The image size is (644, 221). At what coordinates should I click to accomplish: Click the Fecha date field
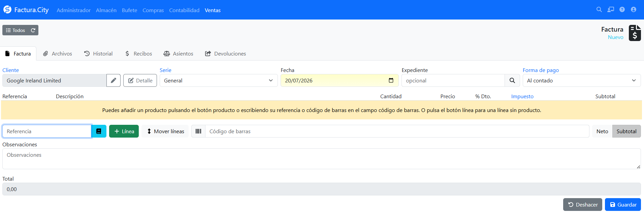tap(340, 80)
